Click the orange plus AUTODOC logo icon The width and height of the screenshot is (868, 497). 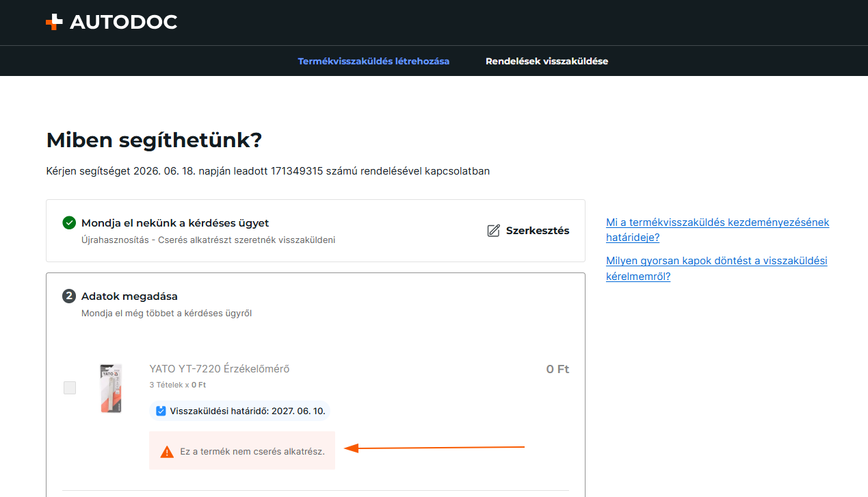[x=54, y=23]
